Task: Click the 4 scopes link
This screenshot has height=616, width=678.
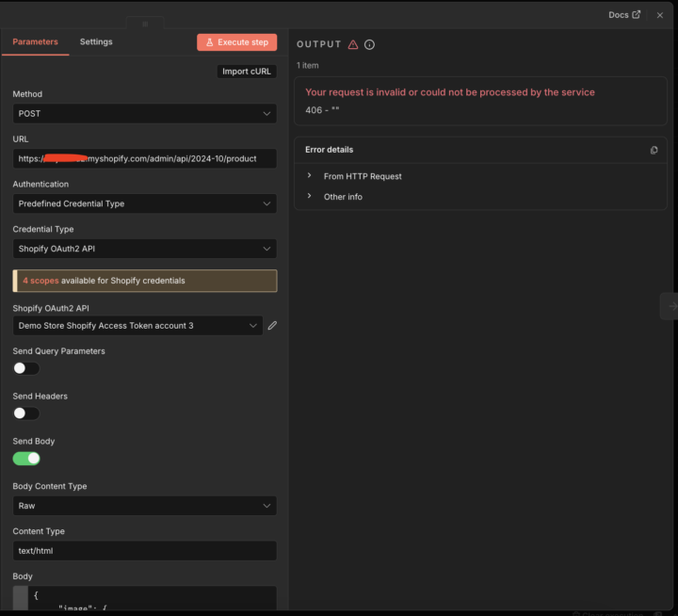Action: (x=40, y=281)
